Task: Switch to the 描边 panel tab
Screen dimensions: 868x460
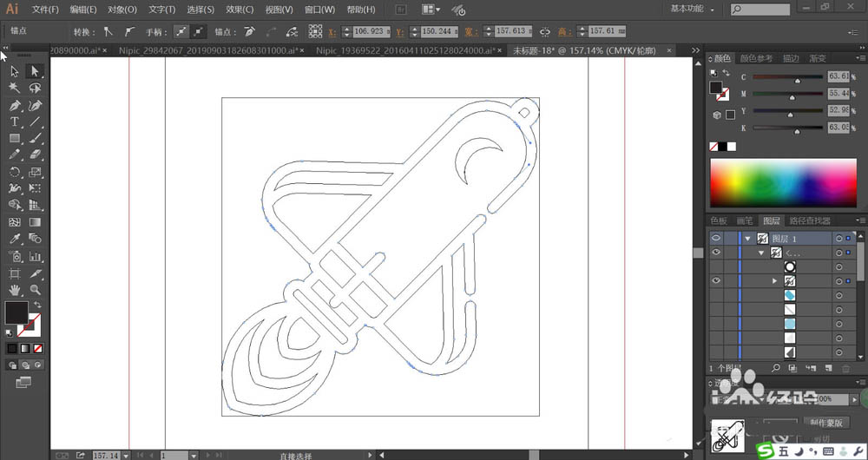Action: click(791, 58)
